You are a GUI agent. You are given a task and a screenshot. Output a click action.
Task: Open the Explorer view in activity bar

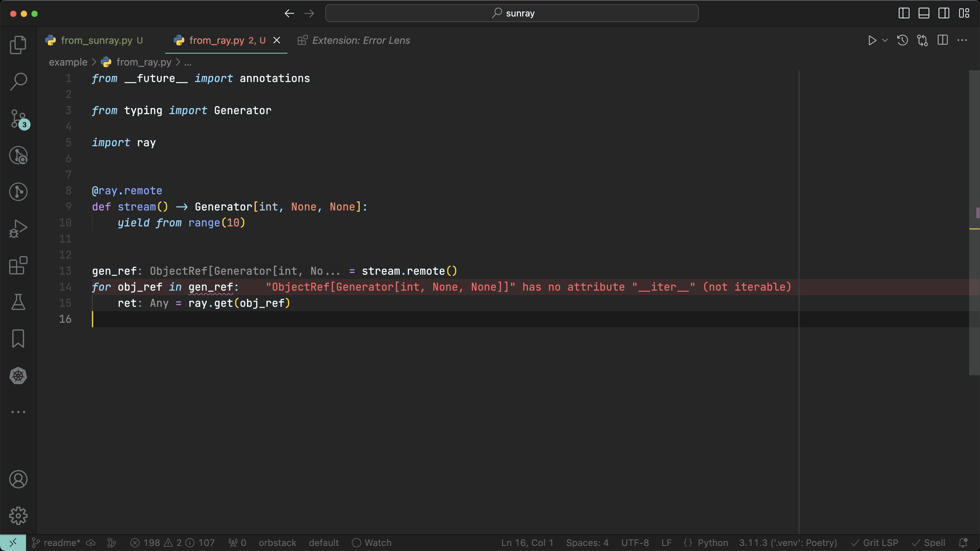pyautogui.click(x=18, y=45)
